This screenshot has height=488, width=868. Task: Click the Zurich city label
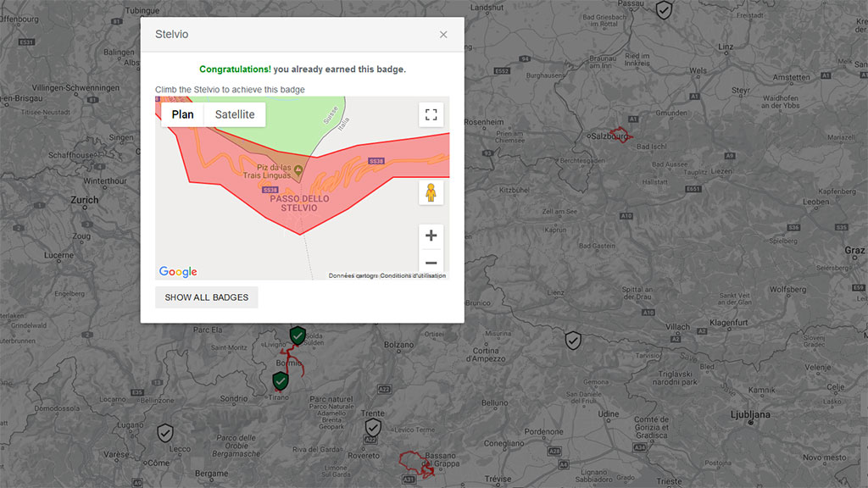pyautogui.click(x=84, y=200)
